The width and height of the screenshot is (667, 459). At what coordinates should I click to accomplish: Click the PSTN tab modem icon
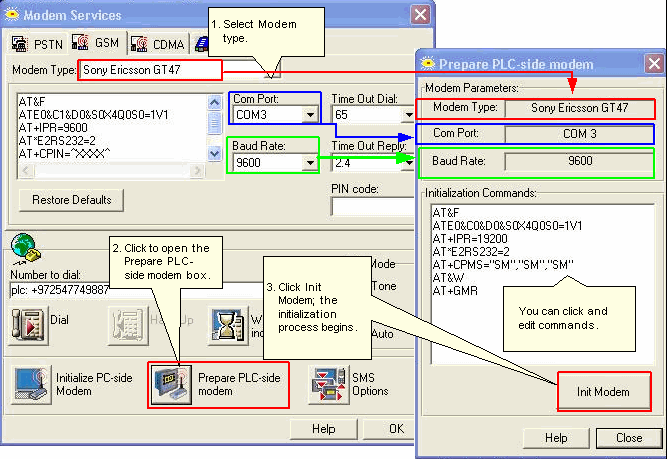click(20, 44)
